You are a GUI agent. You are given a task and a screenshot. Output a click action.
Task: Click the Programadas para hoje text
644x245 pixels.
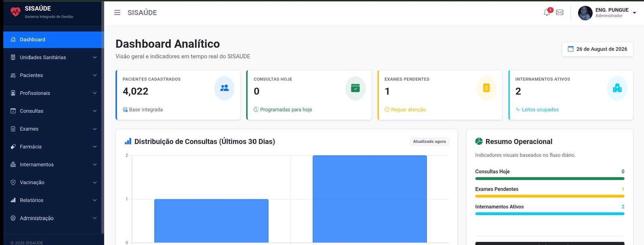[286, 109]
